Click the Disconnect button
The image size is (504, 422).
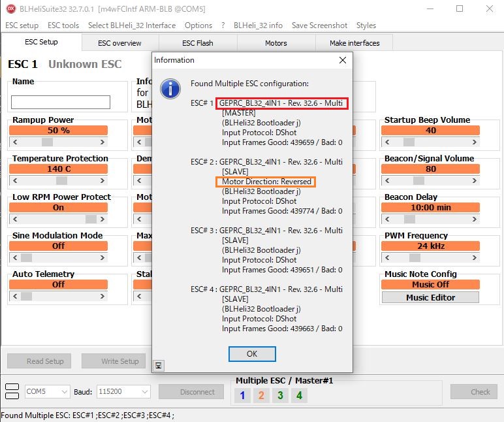(191, 392)
